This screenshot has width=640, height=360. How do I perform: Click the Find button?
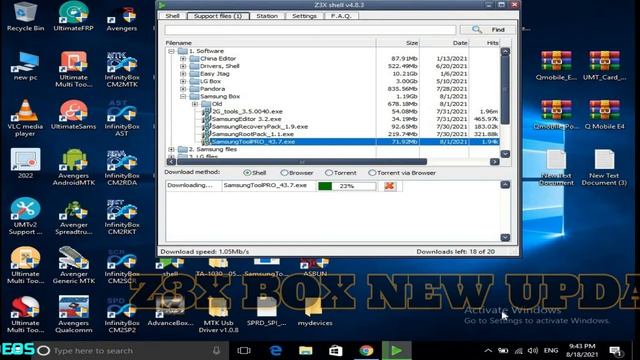487,29
